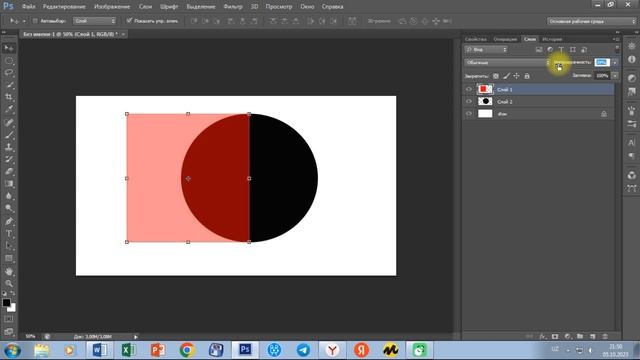Image resolution: width=640 pixels, height=360 pixels.
Task: Switch to the Операции tab
Action: 505,39
